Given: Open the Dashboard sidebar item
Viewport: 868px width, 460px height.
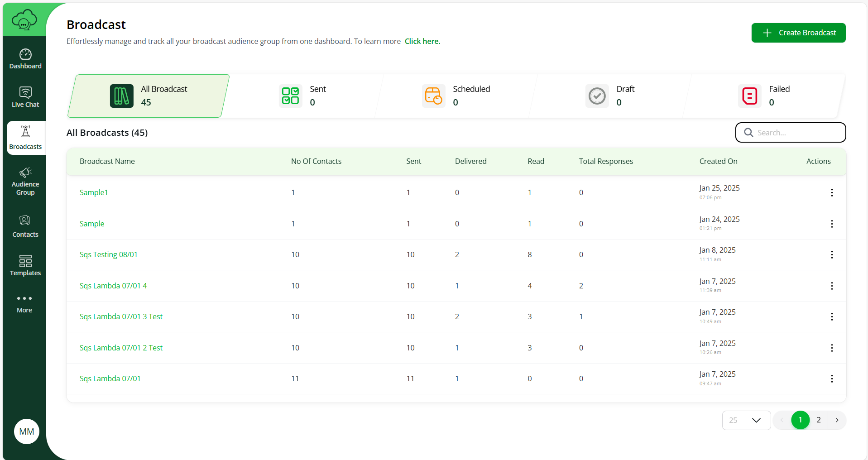Looking at the screenshot, I should [x=25, y=59].
